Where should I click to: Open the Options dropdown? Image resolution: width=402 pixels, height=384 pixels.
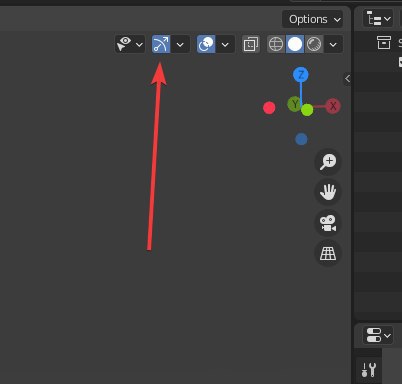pos(312,19)
